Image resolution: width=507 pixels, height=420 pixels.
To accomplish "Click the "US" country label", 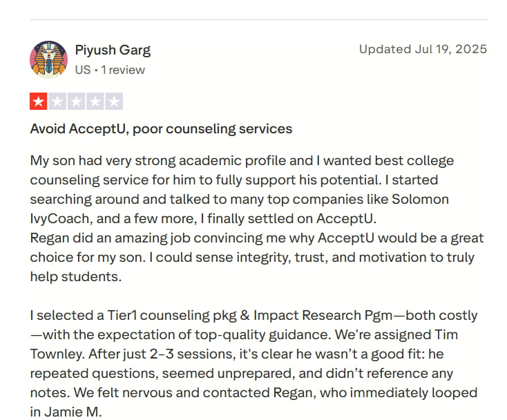I will click(x=82, y=70).
